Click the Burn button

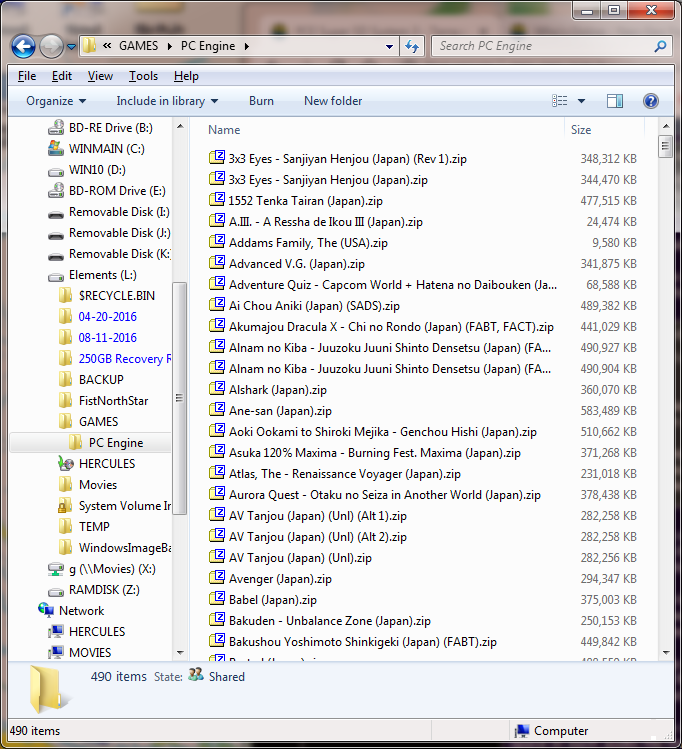click(x=261, y=101)
